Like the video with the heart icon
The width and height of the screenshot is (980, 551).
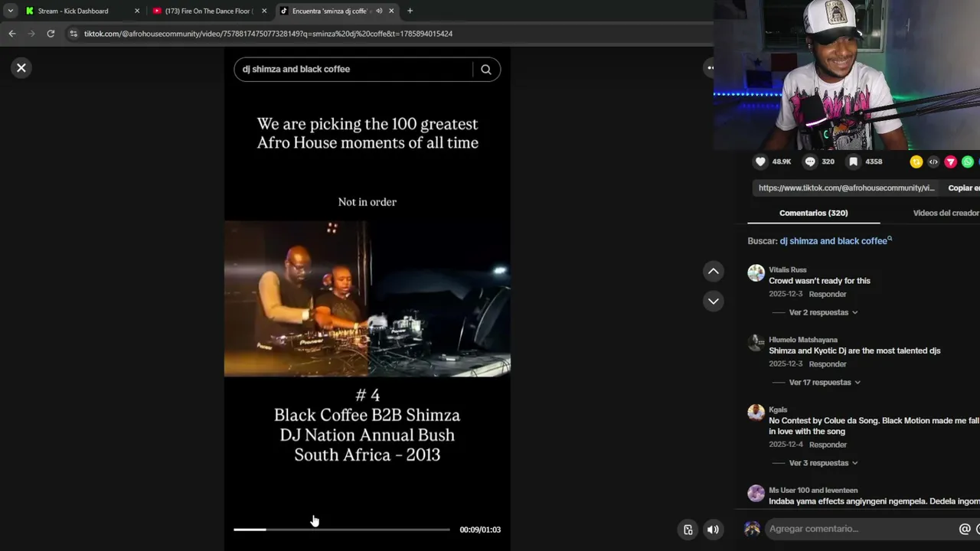point(760,161)
